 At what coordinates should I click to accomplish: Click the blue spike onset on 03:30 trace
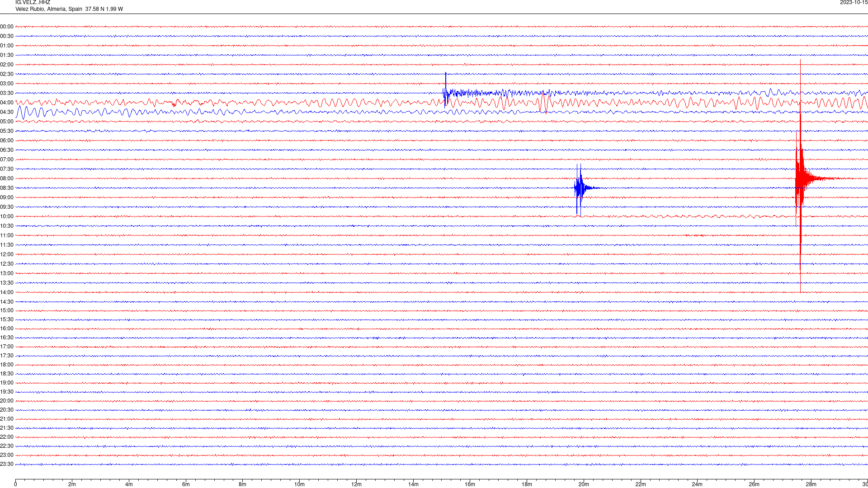click(x=446, y=90)
